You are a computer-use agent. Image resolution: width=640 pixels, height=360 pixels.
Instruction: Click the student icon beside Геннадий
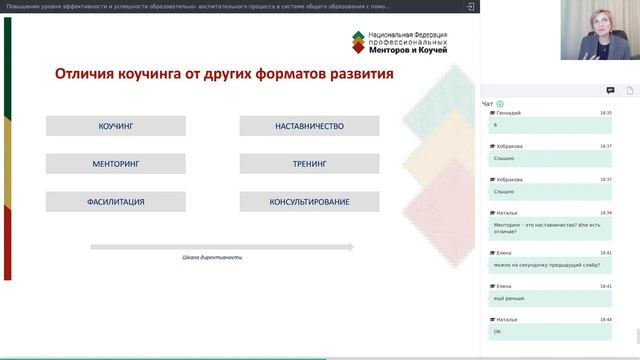point(492,113)
